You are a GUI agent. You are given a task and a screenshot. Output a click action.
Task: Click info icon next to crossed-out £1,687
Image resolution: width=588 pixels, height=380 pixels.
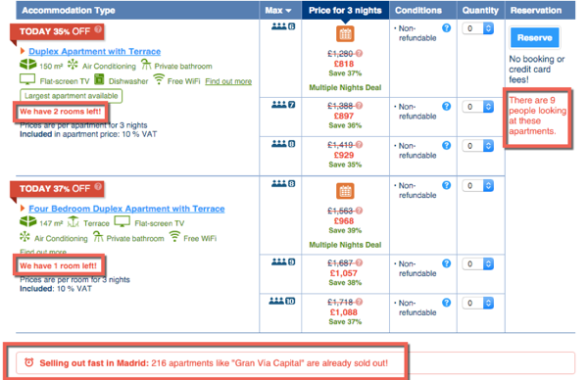[360, 262]
